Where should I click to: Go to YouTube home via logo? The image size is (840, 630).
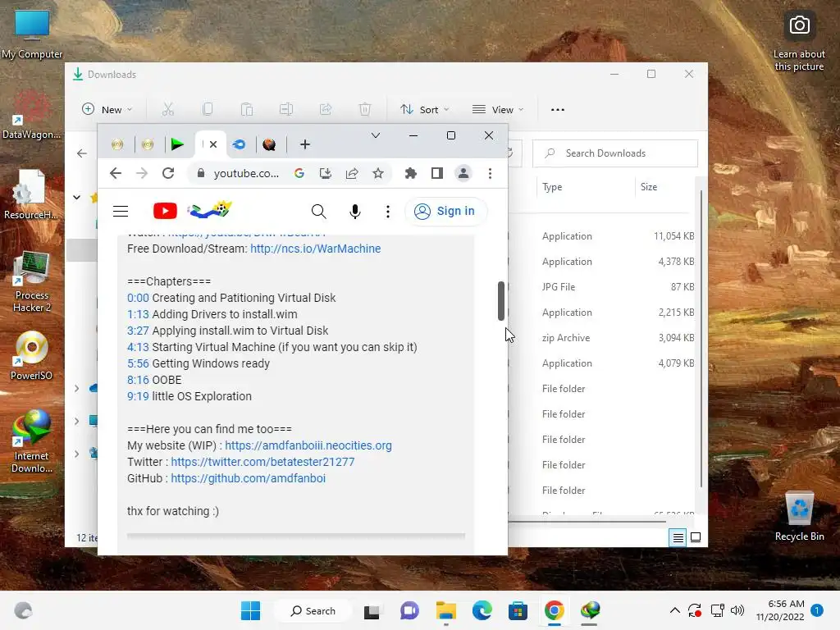(165, 211)
